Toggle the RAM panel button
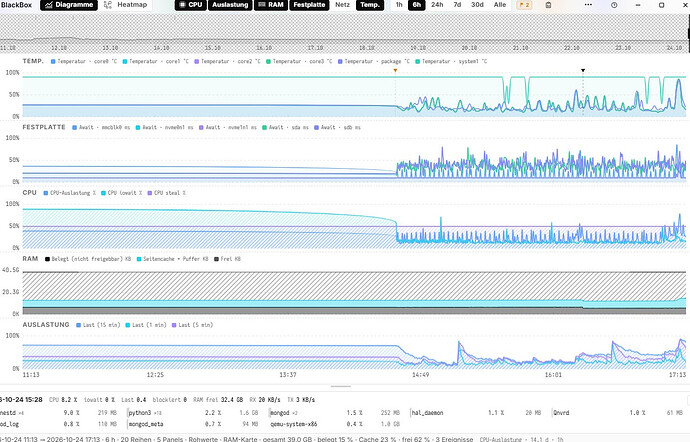 [x=271, y=5]
